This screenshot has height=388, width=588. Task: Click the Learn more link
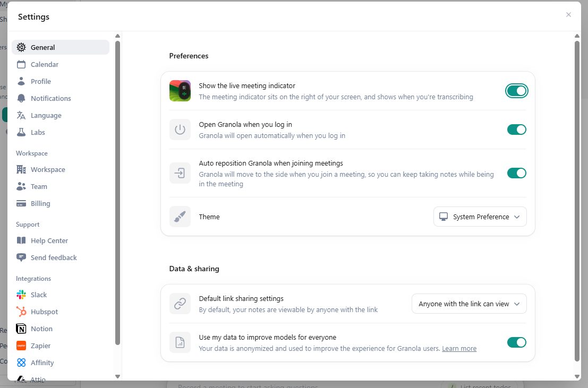[459, 348]
